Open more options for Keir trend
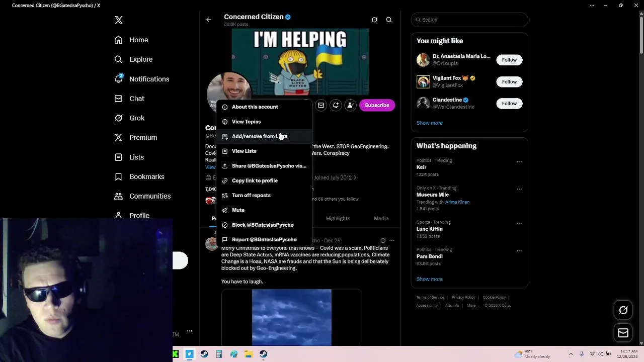This screenshot has width=644, height=362. (x=519, y=162)
